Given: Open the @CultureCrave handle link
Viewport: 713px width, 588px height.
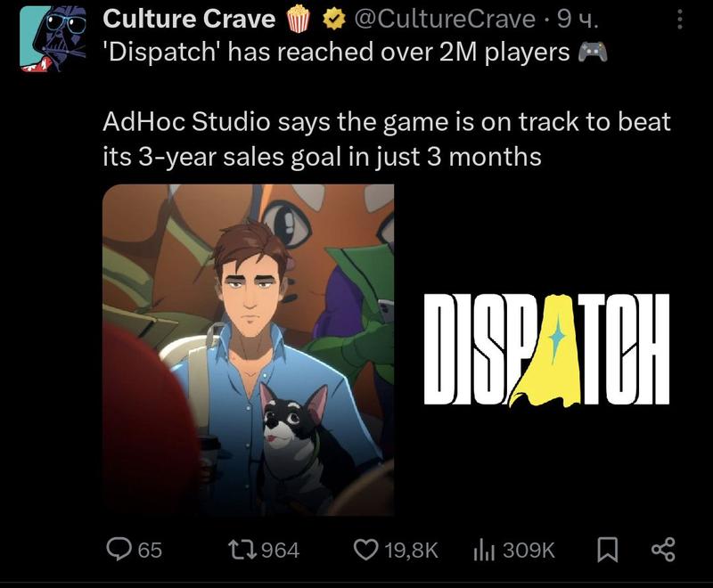Looking at the screenshot, I should (x=444, y=19).
